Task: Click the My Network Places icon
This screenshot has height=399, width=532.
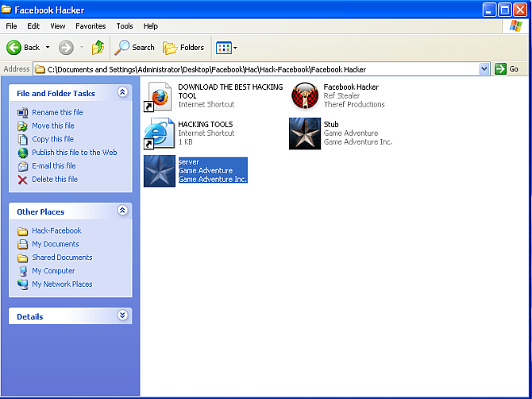Action: tap(23, 285)
